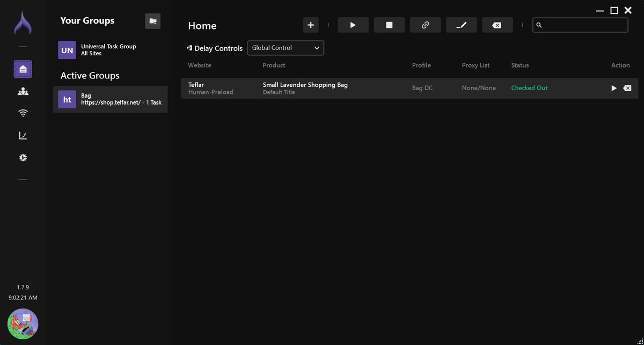Screen dimensions: 644x345
Task: Focus the task search field
Action: click(580, 25)
